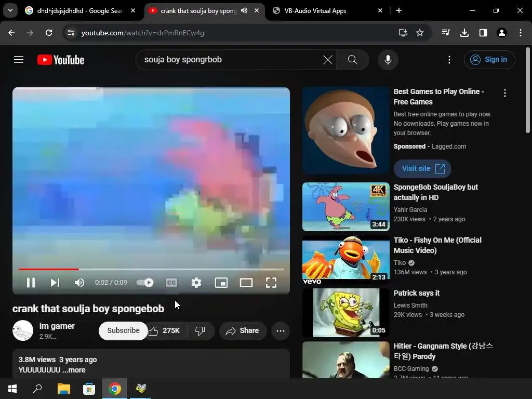Close the YouTube browser tab
532x399 pixels.
[x=257, y=10]
